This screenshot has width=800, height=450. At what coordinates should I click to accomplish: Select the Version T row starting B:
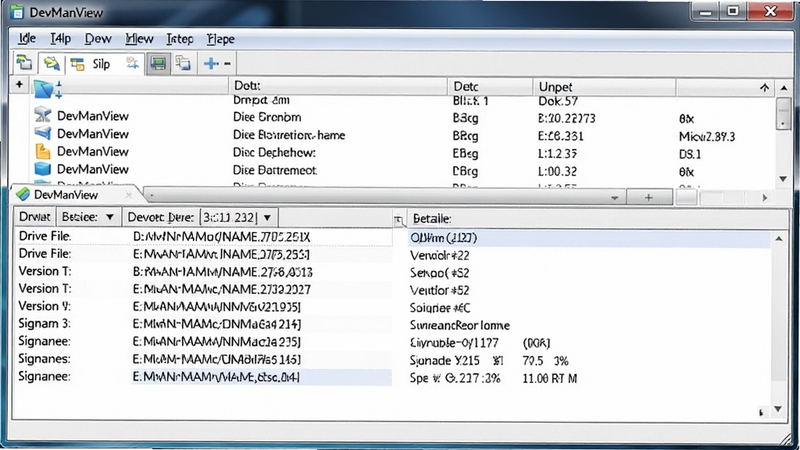pyautogui.click(x=204, y=271)
